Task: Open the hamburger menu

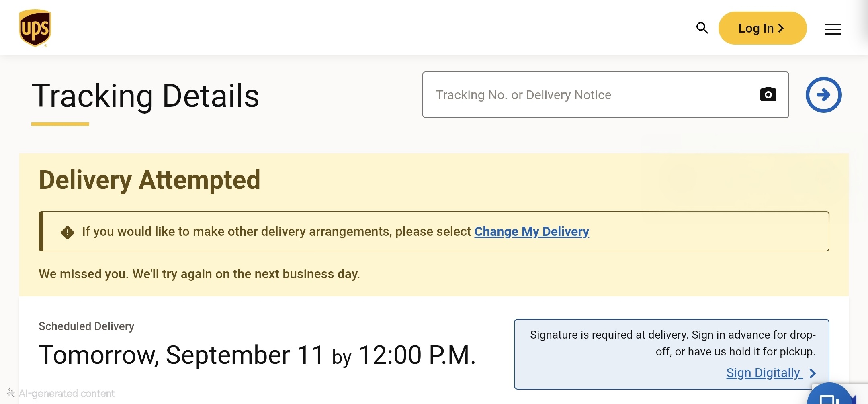Action: [832, 29]
